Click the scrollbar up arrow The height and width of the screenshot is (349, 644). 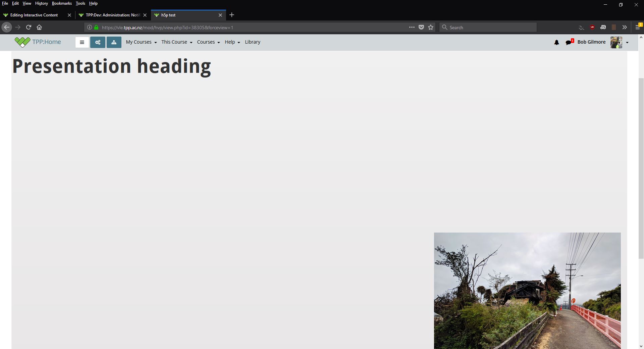click(641, 37)
